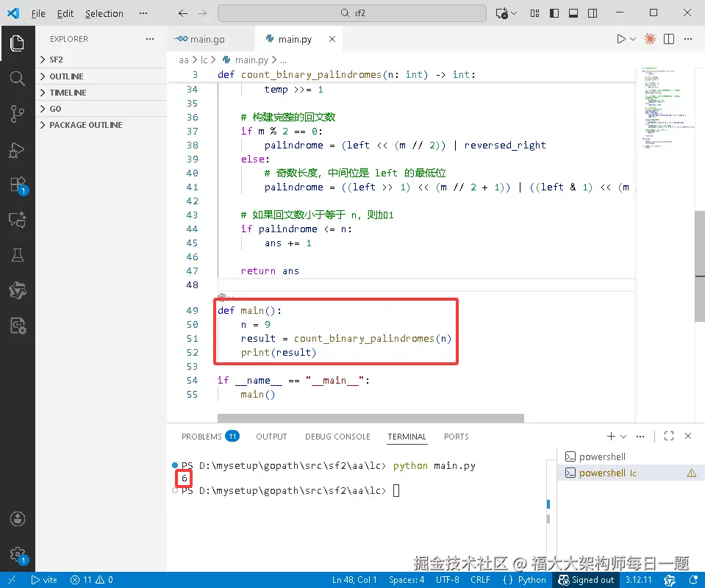The height and width of the screenshot is (588, 705).
Task: Open the Search view icon
Action: click(x=17, y=78)
